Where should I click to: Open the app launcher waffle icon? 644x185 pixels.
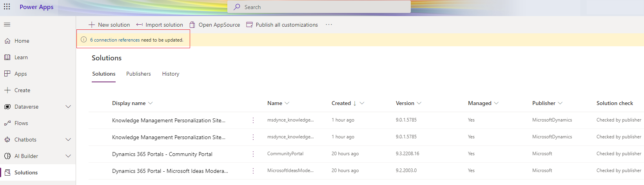pos(7,7)
